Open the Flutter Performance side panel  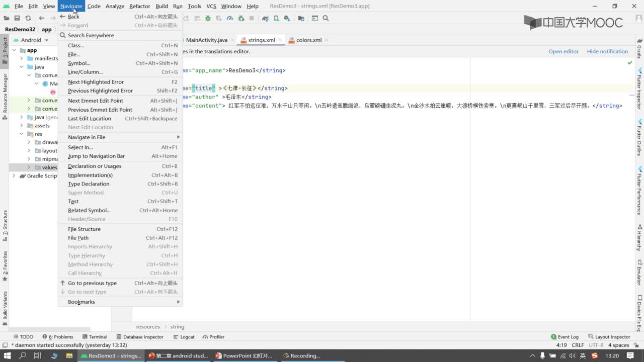(639, 190)
